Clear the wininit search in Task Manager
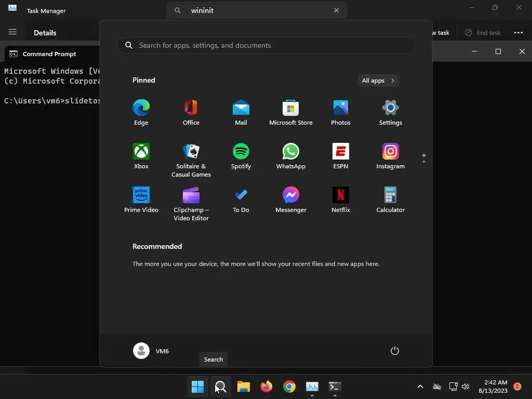 pos(336,10)
